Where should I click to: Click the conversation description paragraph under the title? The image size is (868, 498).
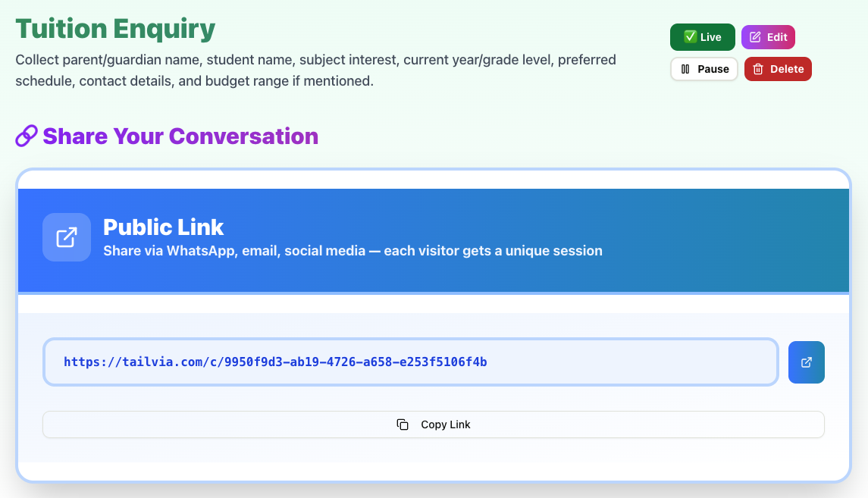(315, 69)
